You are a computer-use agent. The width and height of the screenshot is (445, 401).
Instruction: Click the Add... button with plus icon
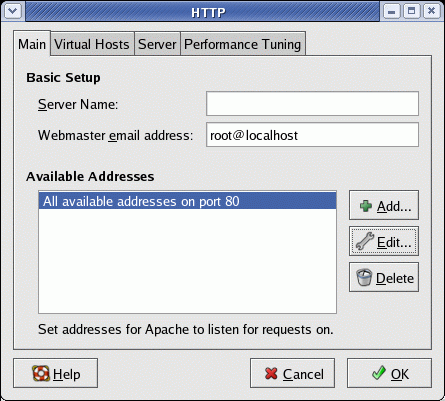384,205
